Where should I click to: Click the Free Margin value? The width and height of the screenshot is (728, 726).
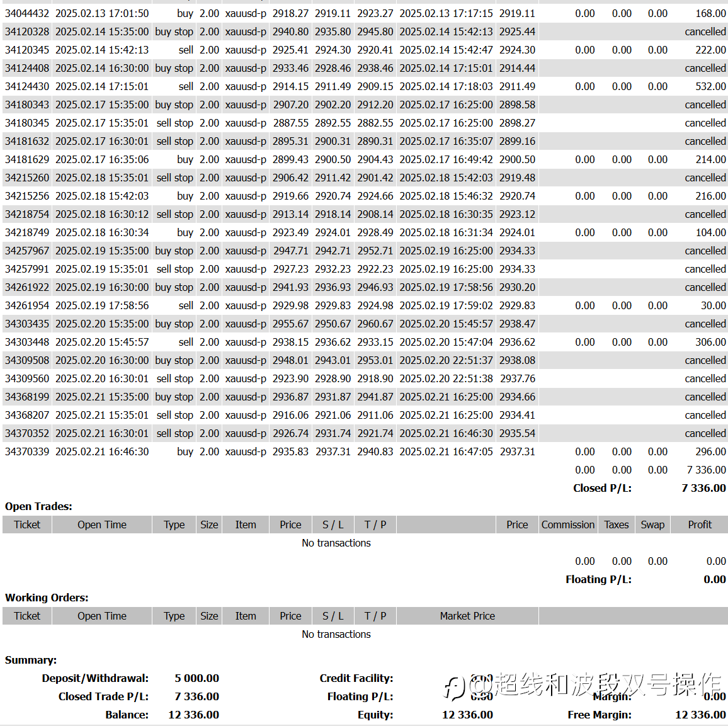(x=700, y=715)
